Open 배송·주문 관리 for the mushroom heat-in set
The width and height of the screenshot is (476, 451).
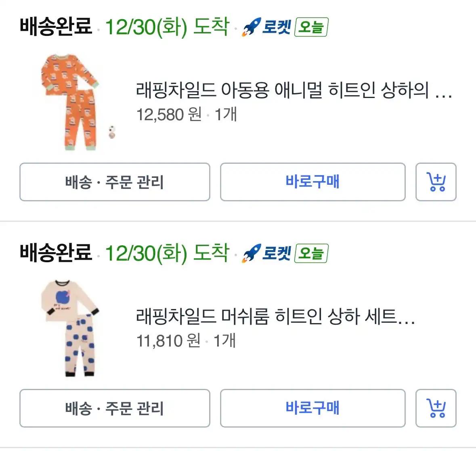click(x=114, y=408)
